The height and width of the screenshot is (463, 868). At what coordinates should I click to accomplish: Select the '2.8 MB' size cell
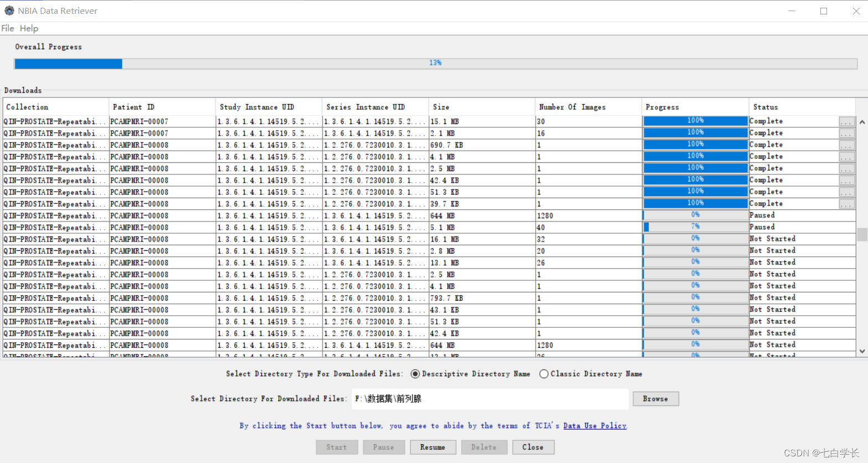point(482,251)
